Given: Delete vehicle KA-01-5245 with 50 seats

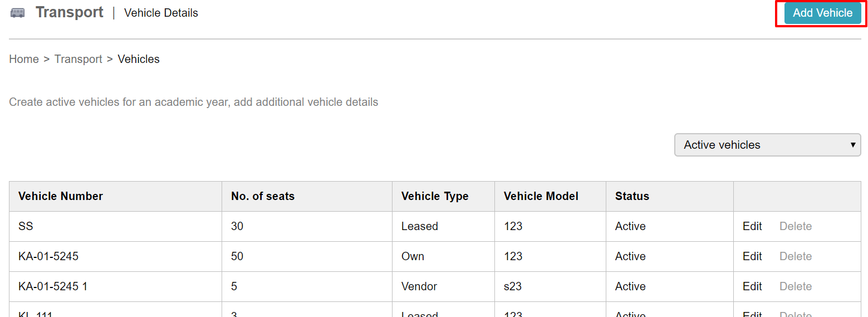Looking at the screenshot, I should point(796,256).
